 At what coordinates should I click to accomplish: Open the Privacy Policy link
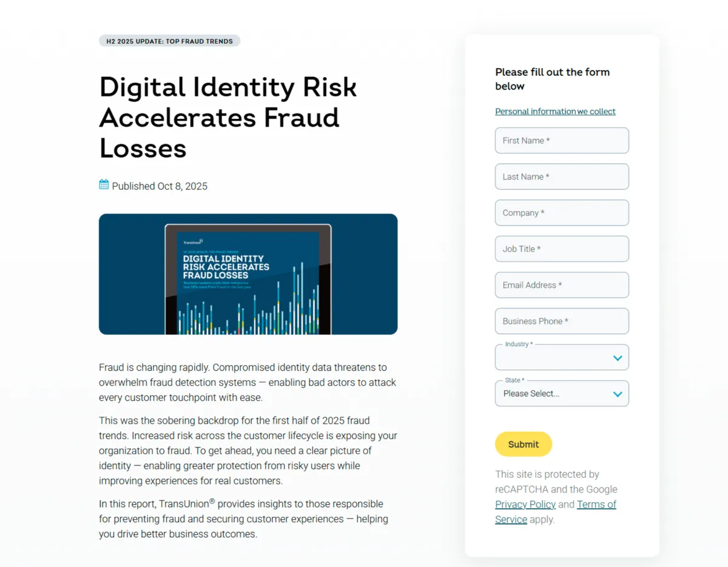pos(525,504)
